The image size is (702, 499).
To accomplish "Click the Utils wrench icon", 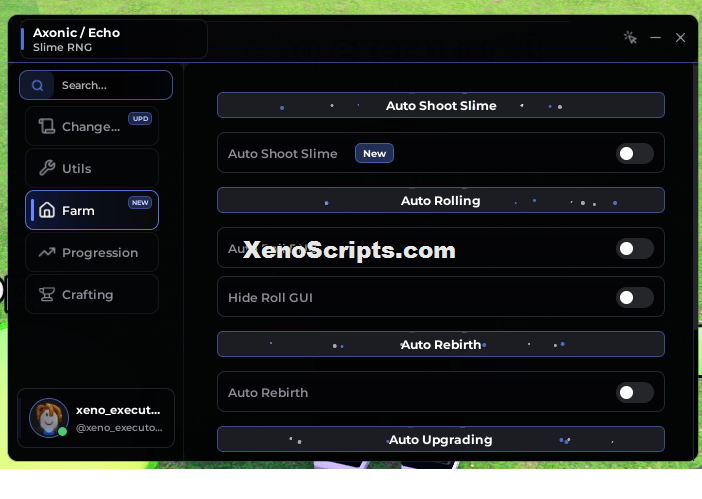I will 47,168.
